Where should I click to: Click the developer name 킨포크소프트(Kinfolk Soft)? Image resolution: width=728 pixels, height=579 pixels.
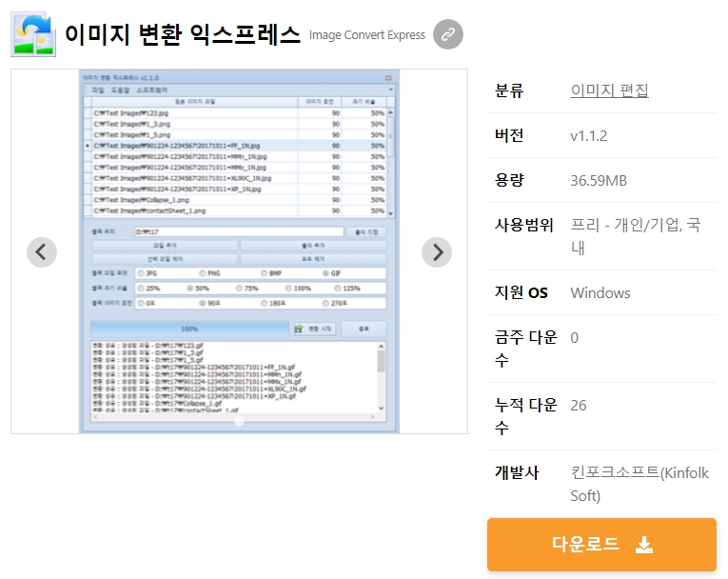(639, 484)
